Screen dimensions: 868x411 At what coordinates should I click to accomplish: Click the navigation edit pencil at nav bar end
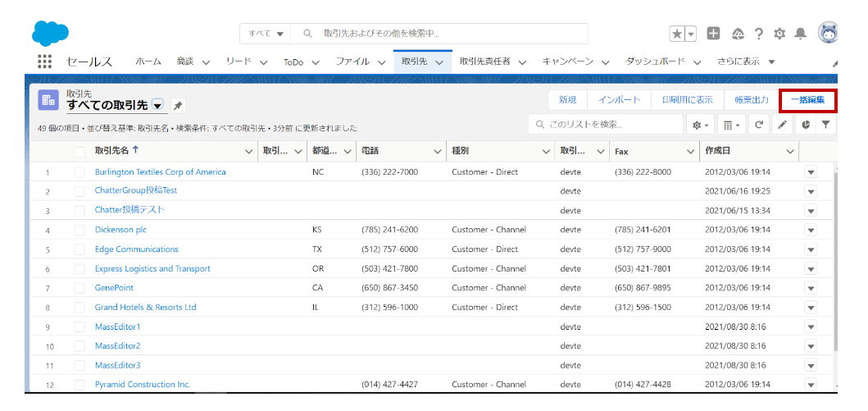(x=834, y=62)
